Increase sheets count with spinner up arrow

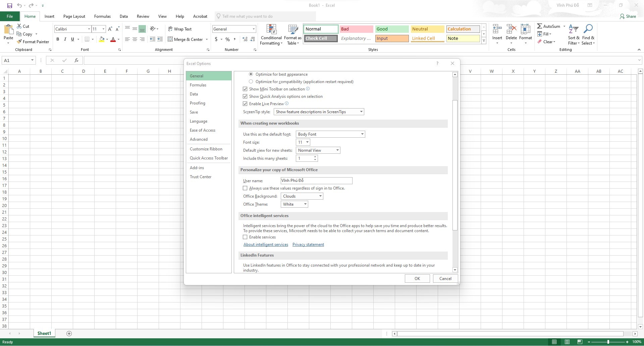tap(315, 157)
